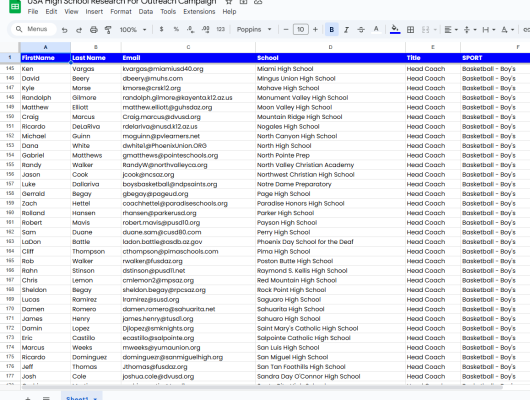Click the font size field showing 10

(300, 29)
